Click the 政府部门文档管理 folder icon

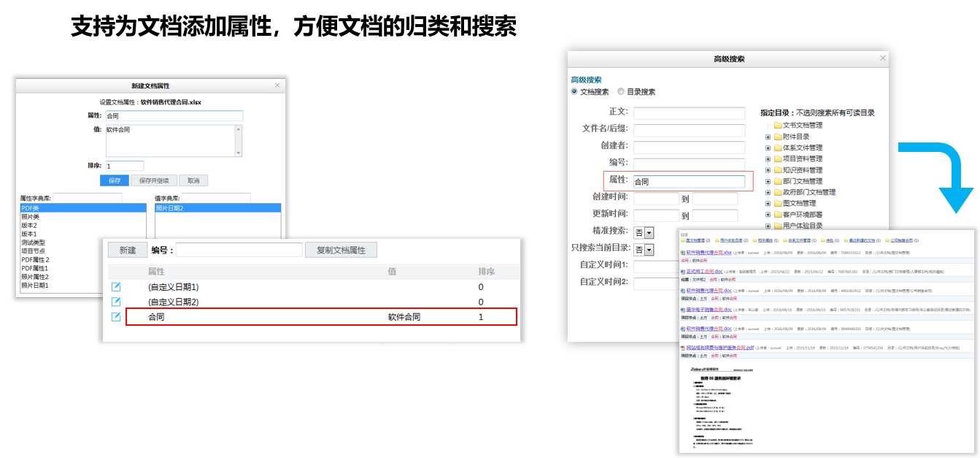tap(778, 192)
